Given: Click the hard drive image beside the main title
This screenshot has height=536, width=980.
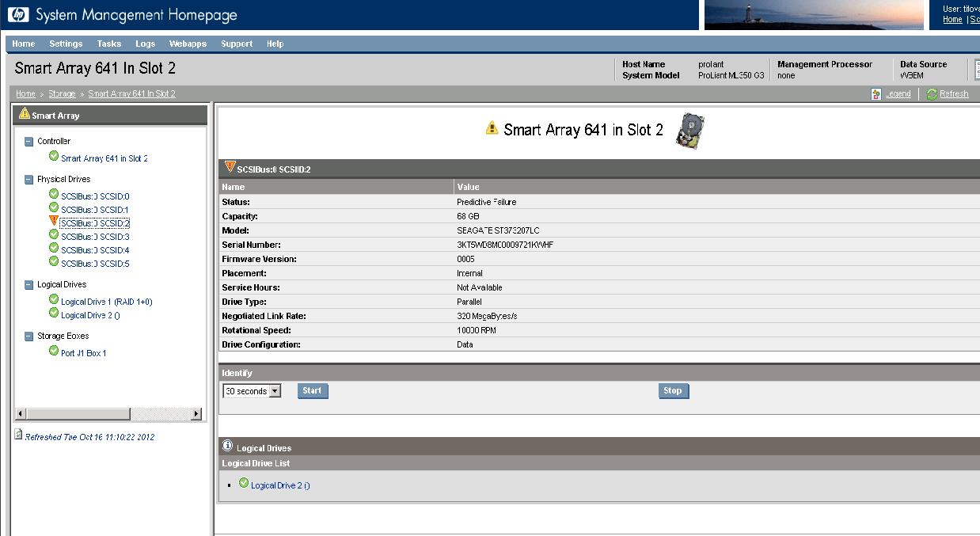Looking at the screenshot, I should pyautogui.click(x=689, y=131).
